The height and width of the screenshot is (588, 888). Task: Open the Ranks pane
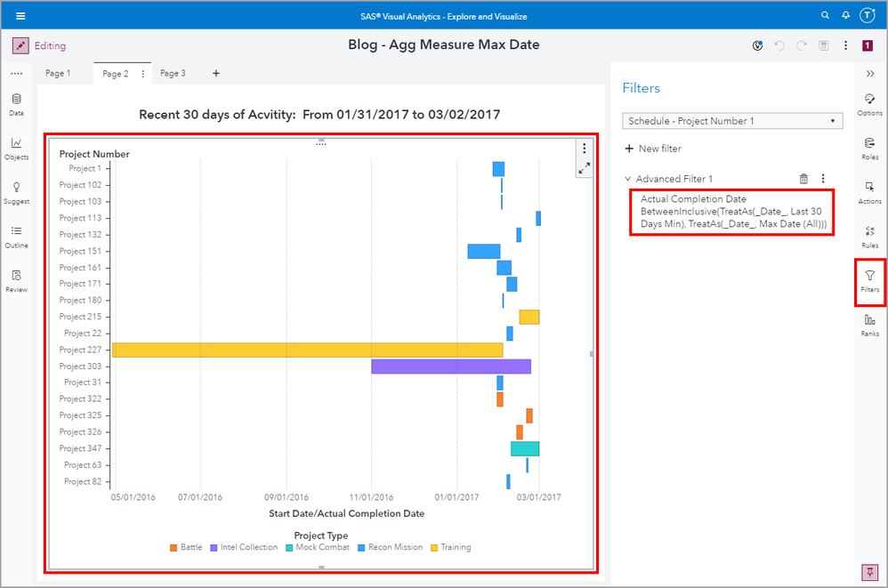(x=870, y=326)
